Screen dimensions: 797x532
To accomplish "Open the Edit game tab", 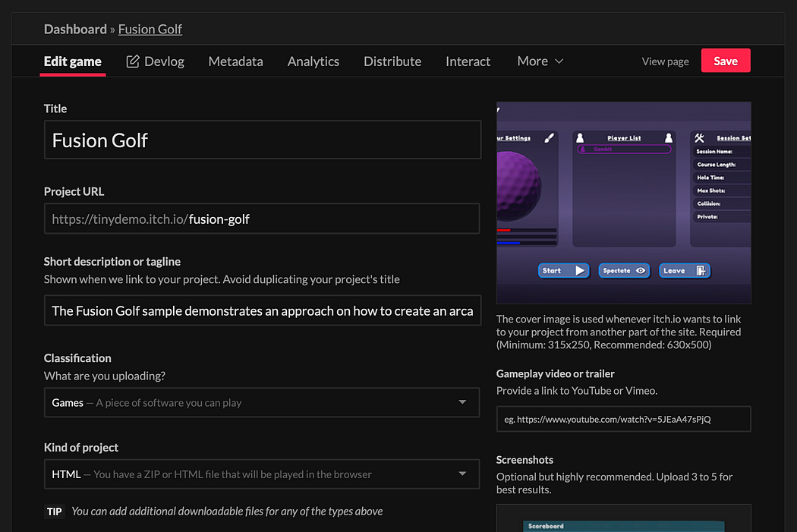I will pos(73,61).
